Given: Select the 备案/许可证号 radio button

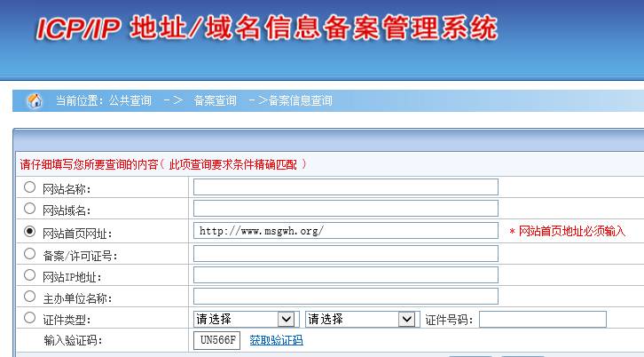Looking at the screenshot, I should click(29, 254).
